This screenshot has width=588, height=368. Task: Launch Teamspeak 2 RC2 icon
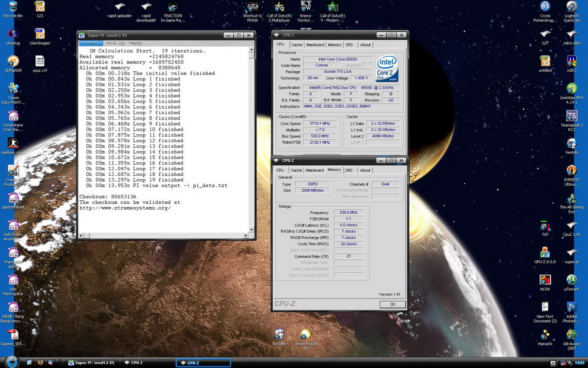[x=571, y=121]
